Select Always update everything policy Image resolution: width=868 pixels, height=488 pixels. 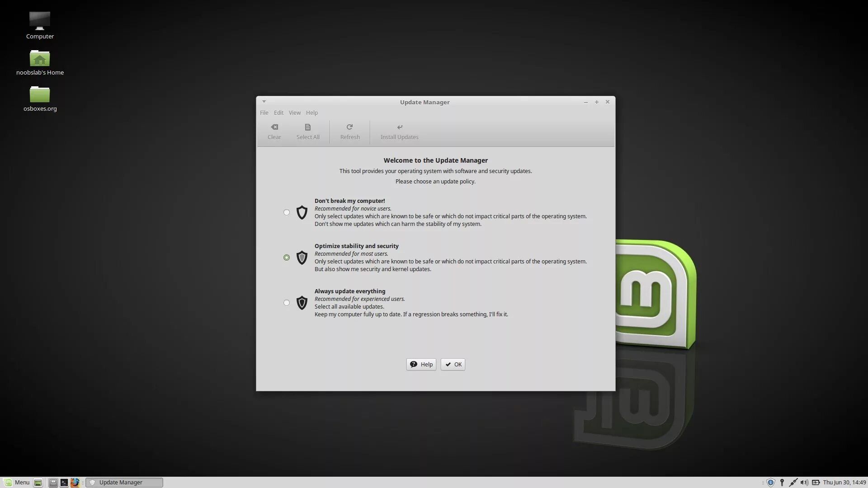[x=287, y=303]
